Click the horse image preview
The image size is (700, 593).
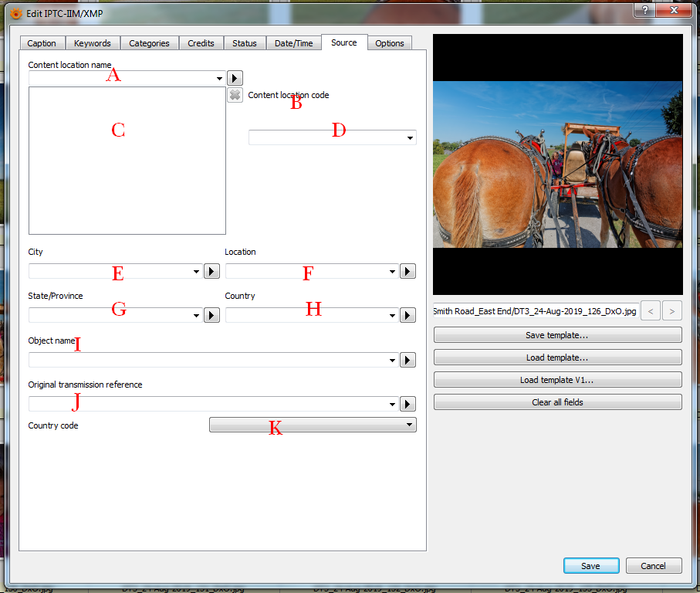tap(557, 164)
